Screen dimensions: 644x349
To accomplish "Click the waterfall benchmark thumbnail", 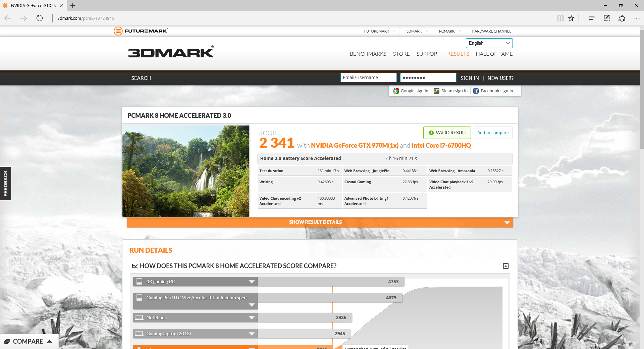I will click(x=186, y=171).
